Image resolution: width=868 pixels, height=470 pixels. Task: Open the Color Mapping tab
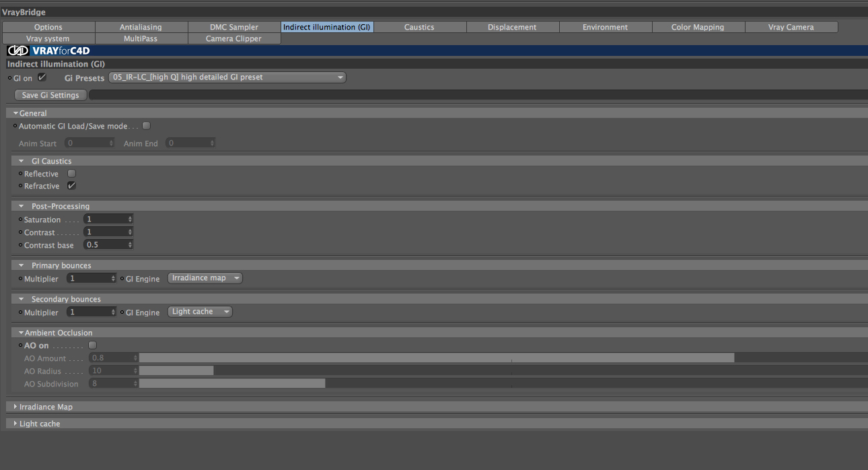point(698,27)
